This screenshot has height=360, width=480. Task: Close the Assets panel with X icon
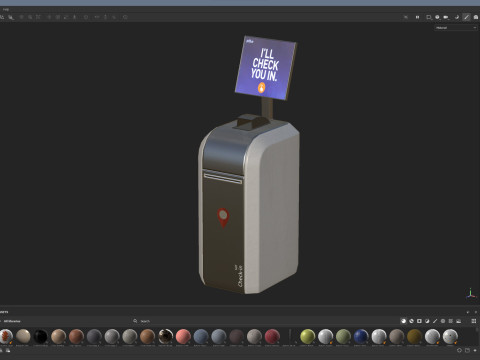[x=476, y=312]
